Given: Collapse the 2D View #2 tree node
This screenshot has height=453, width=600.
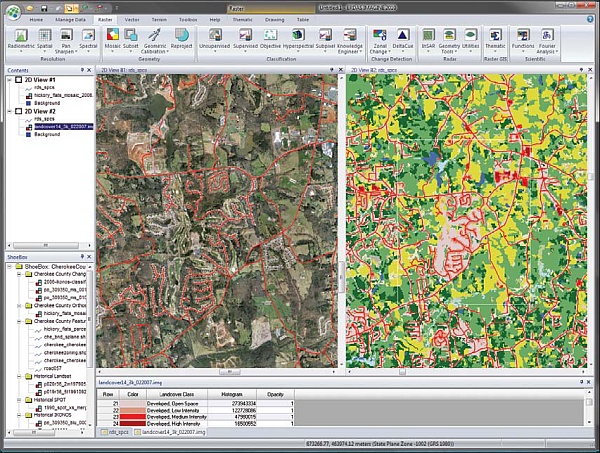Looking at the screenshot, I should pos(10,111).
